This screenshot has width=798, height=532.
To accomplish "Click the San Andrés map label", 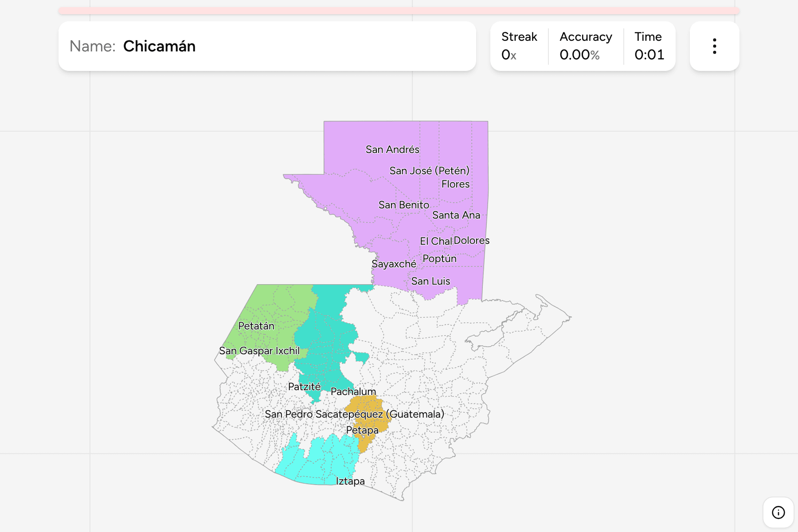I will (392, 149).
